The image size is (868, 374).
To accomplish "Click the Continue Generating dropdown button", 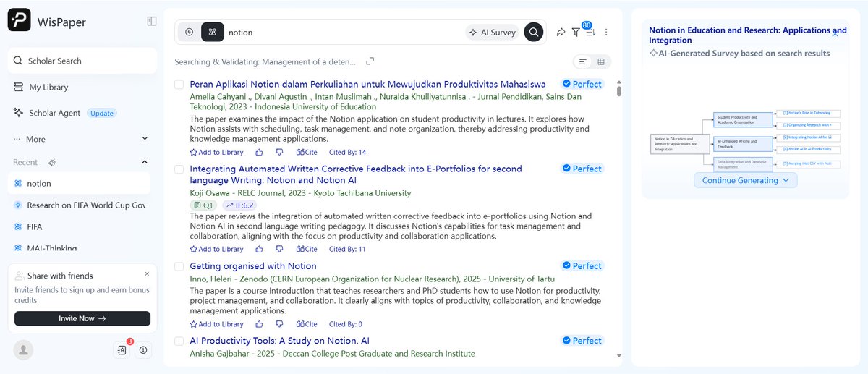I will pyautogui.click(x=746, y=180).
